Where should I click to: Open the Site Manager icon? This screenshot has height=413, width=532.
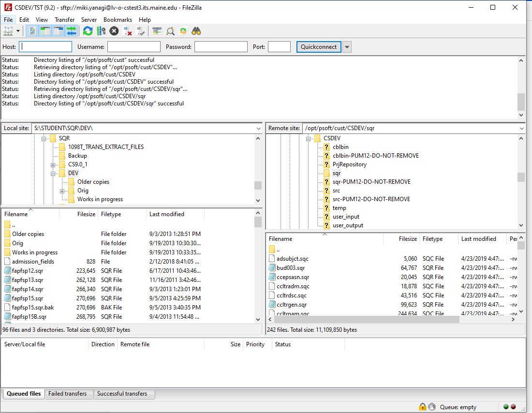click(x=8, y=31)
